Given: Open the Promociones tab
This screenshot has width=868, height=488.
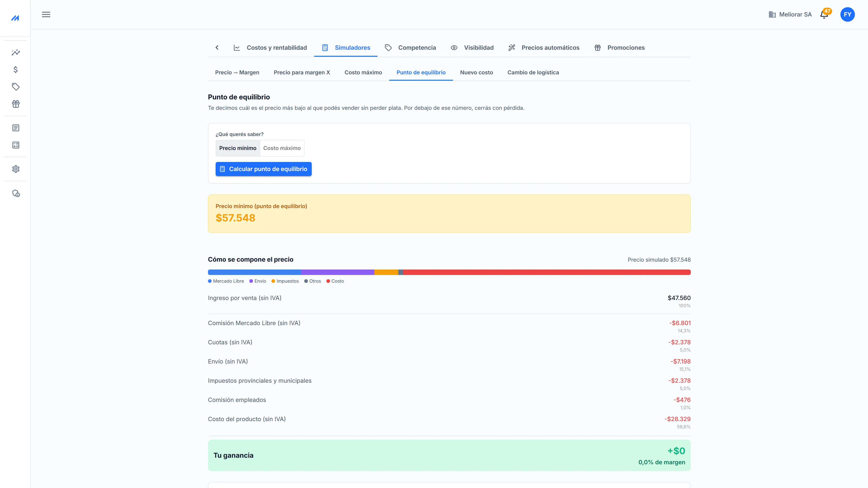Looking at the screenshot, I should coord(619,48).
